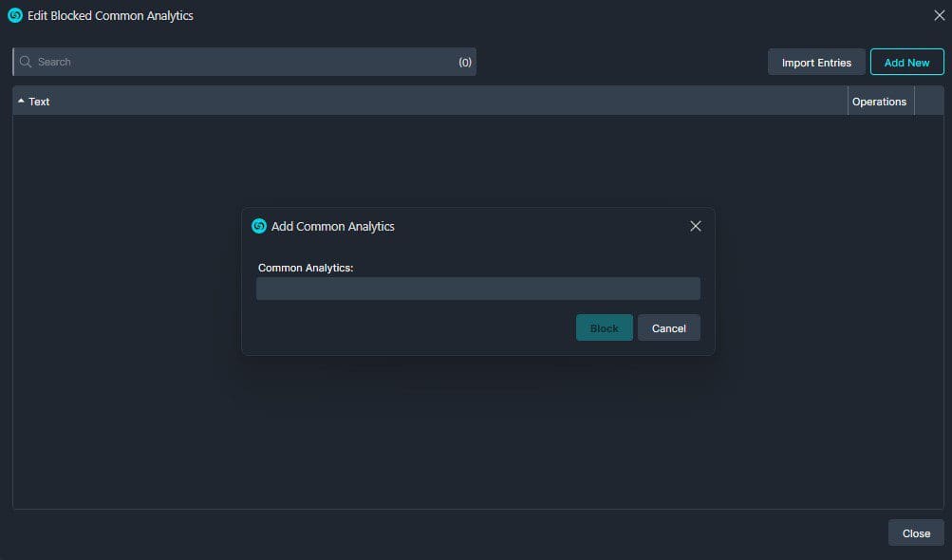Open Import Entries
Screen dimensions: 952x560
pos(816,62)
